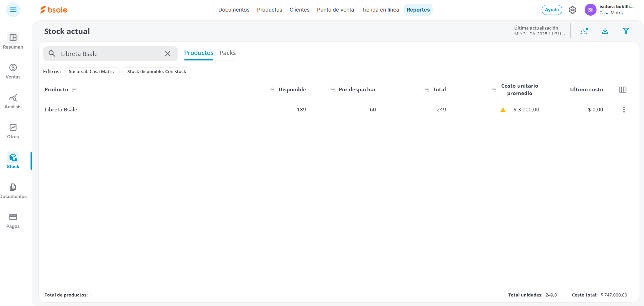The image size is (644, 306).
Task: Open the SI user avatar menu
Action: coord(590,10)
